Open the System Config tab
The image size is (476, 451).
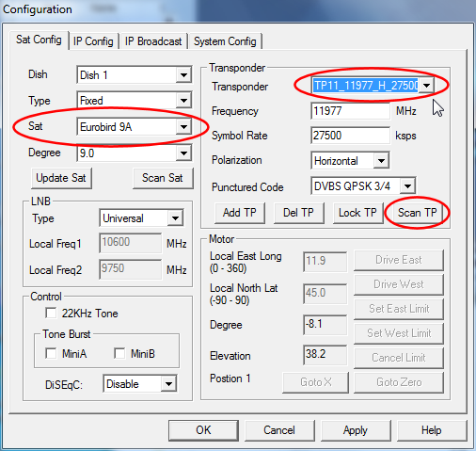(225, 41)
